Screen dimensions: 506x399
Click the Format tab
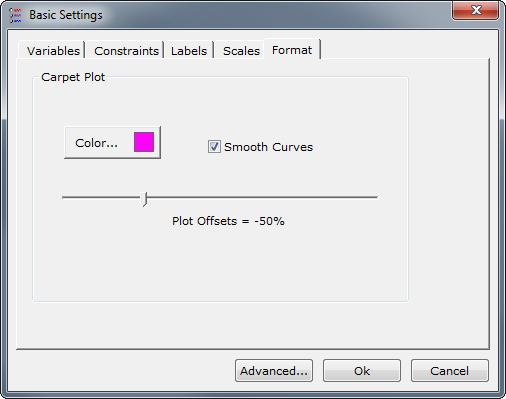292,49
